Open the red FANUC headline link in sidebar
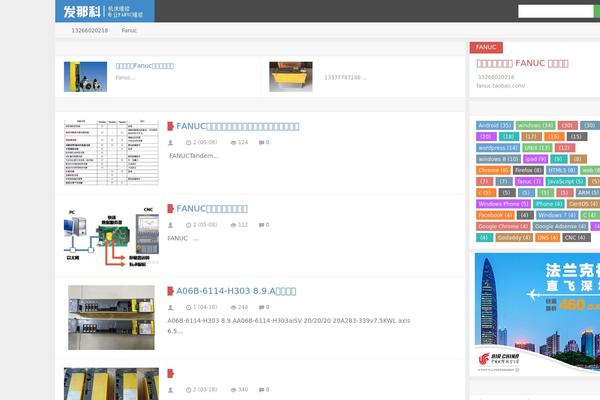Image resolution: width=600 pixels, height=400 pixels. 522,63
